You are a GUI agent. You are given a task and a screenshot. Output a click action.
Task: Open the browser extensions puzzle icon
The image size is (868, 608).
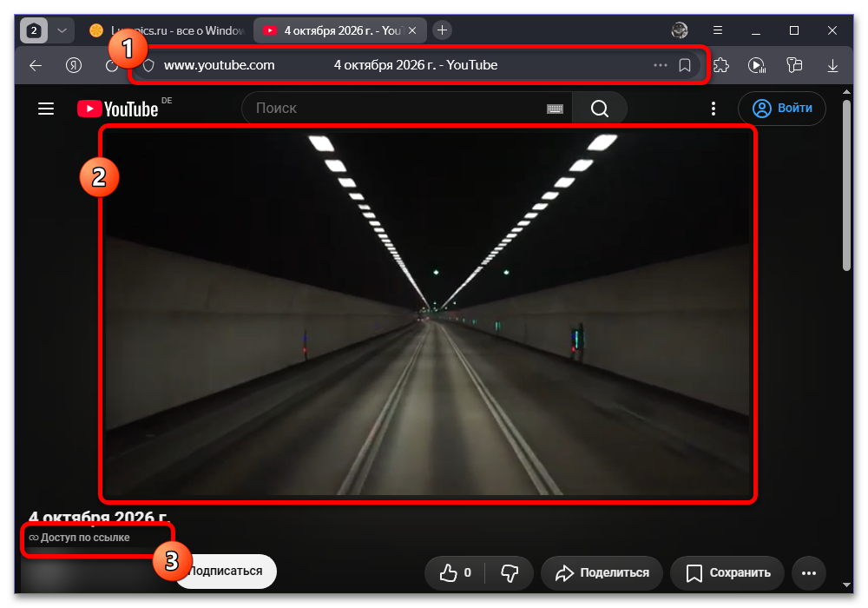click(721, 65)
